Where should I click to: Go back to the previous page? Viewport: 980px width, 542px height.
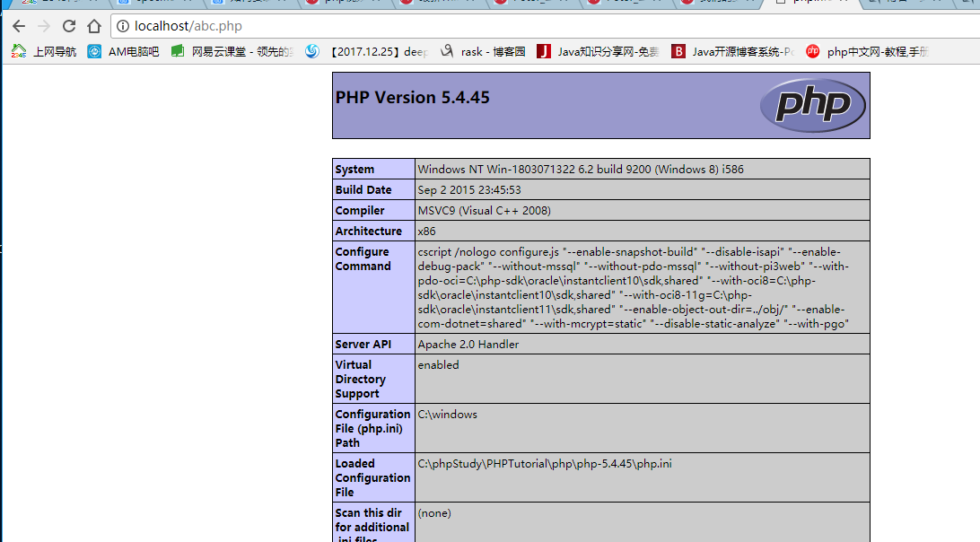tap(19, 26)
